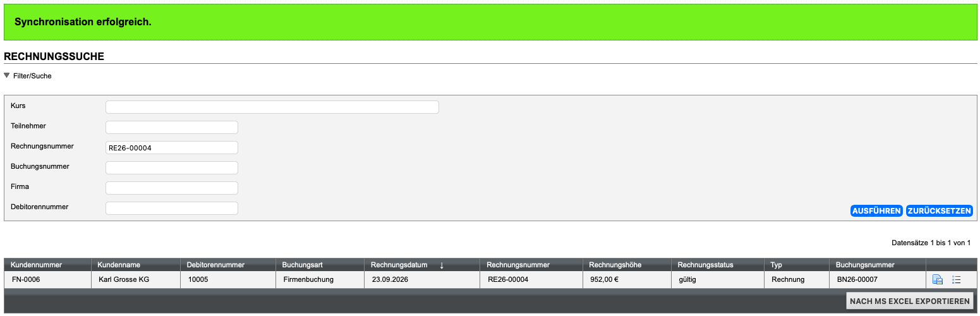Click the Rechnungssuche heading
Viewport: 980px width, 316px height.
[x=54, y=56]
